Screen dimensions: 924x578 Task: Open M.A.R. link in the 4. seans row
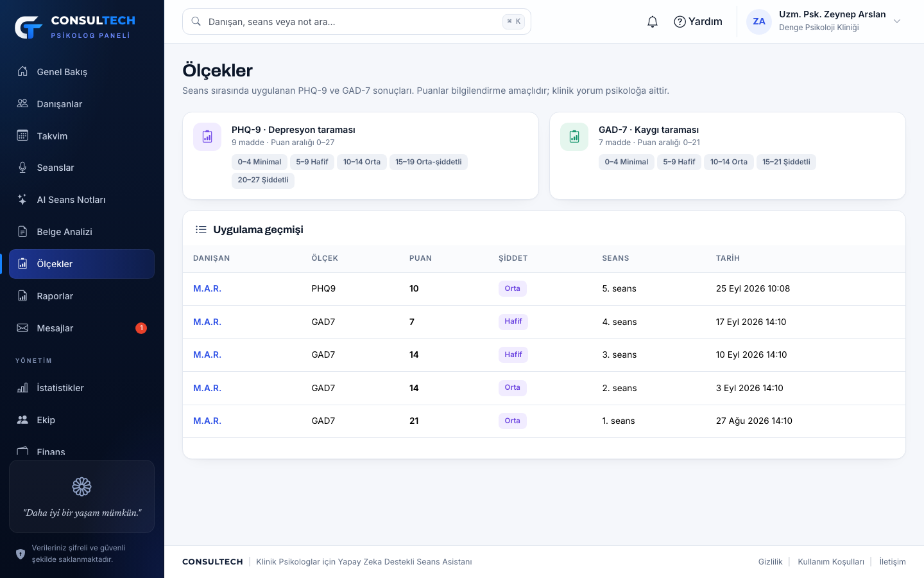pyautogui.click(x=207, y=322)
